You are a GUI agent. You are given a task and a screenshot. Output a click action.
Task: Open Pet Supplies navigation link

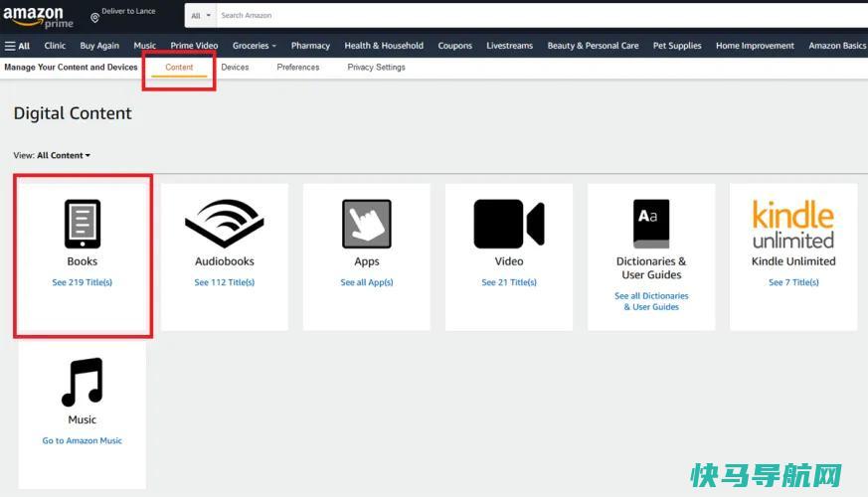coord(677,46)
